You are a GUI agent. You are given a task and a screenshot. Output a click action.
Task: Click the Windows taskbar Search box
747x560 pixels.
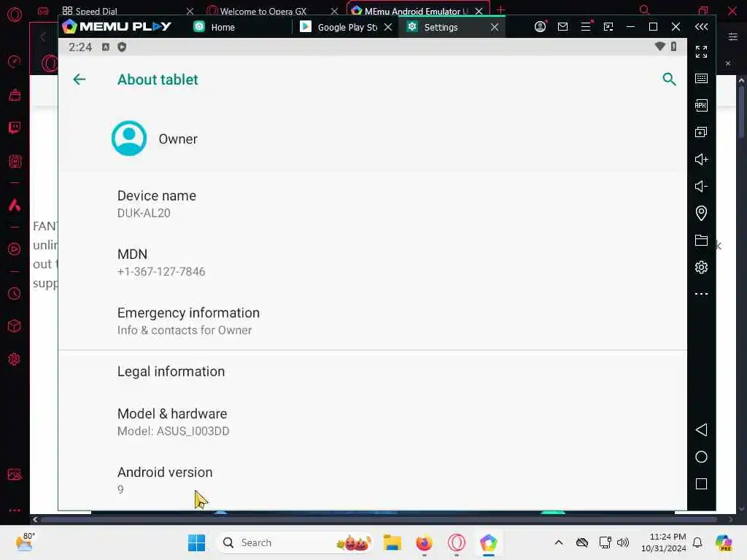(x=295, y=542)
